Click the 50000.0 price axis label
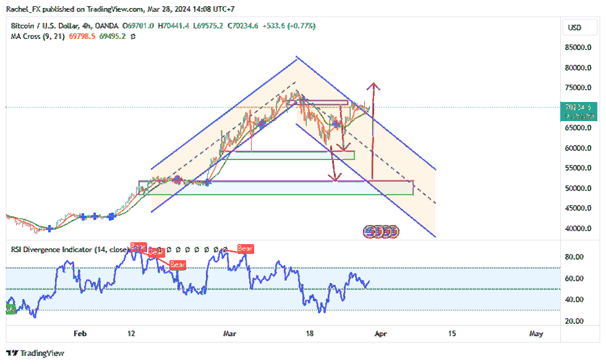 click(578, 188)
